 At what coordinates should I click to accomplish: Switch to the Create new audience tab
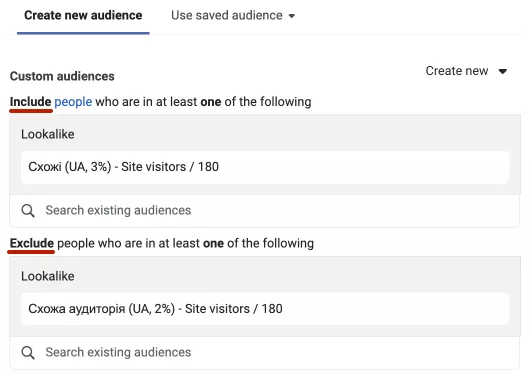(x=83, y=16)
